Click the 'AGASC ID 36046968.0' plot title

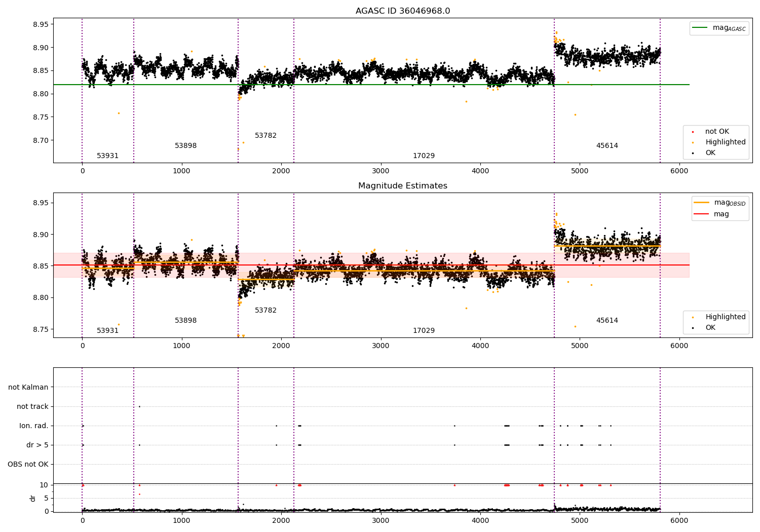(403, 11)
